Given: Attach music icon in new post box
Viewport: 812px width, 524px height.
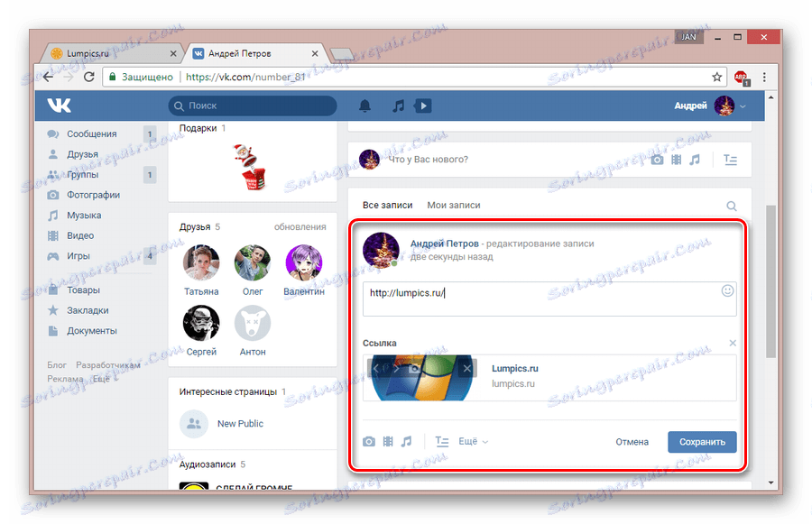Looking at the screenshot, I should (695, 160).
